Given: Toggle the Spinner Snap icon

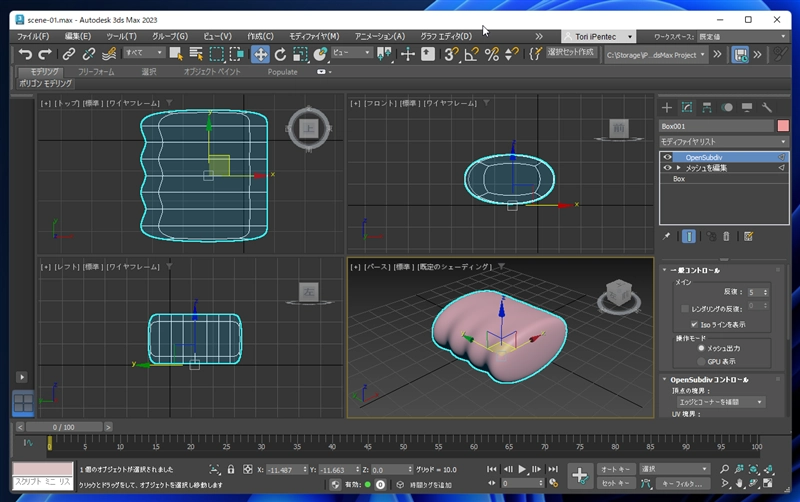Looking at the screenshot, I should point(511,54).
